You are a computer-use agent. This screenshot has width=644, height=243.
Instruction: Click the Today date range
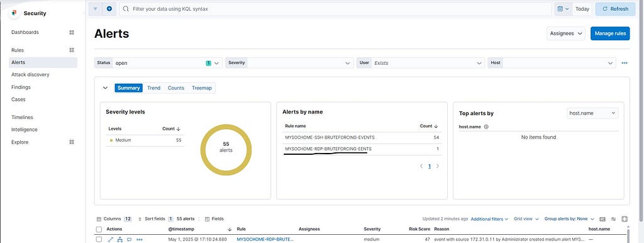coord(582,9)
